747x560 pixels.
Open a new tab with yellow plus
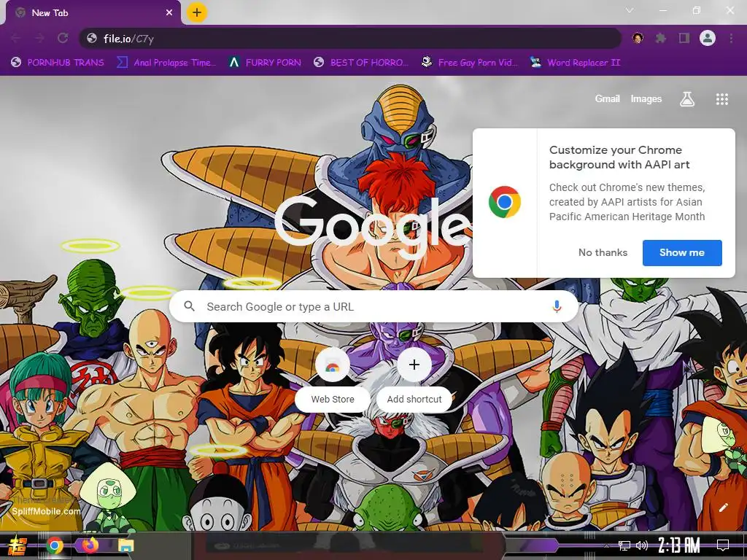[x=197, y=12]
